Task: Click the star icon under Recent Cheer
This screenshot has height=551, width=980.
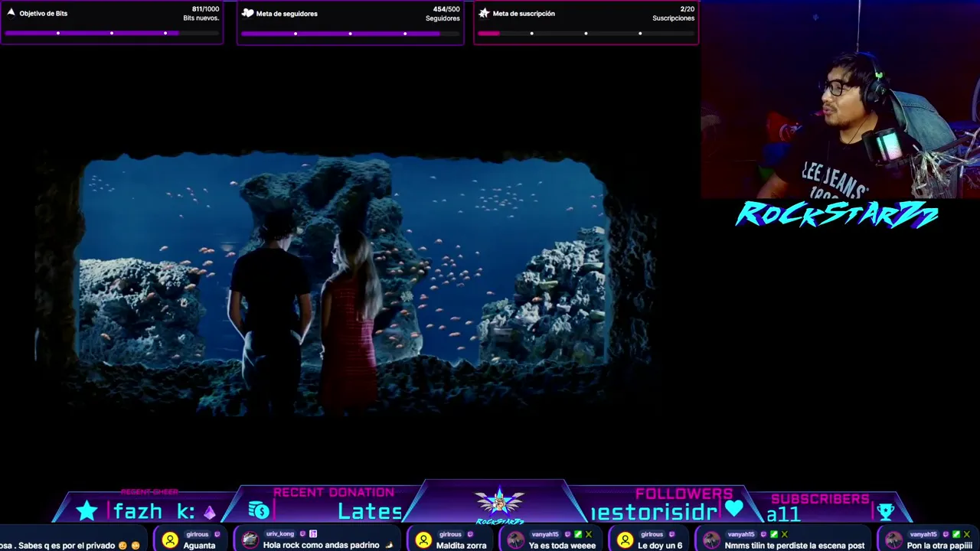Action: (87, 511)
